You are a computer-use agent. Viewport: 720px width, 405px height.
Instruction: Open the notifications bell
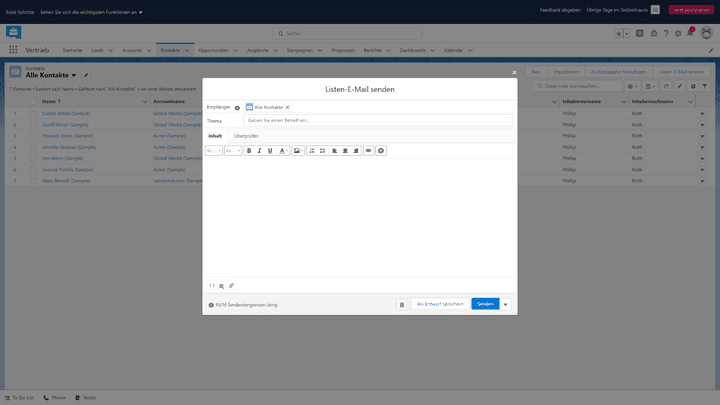pos(690,33)
